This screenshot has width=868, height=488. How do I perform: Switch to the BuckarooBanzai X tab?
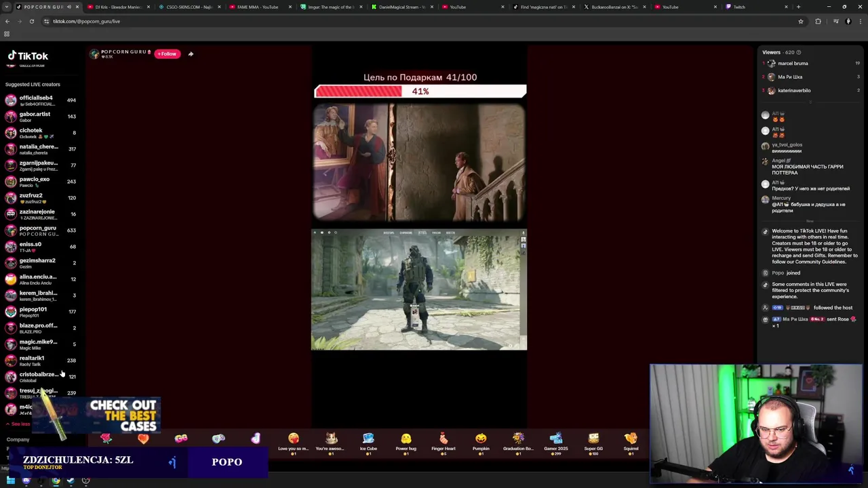tap(614, 7)
